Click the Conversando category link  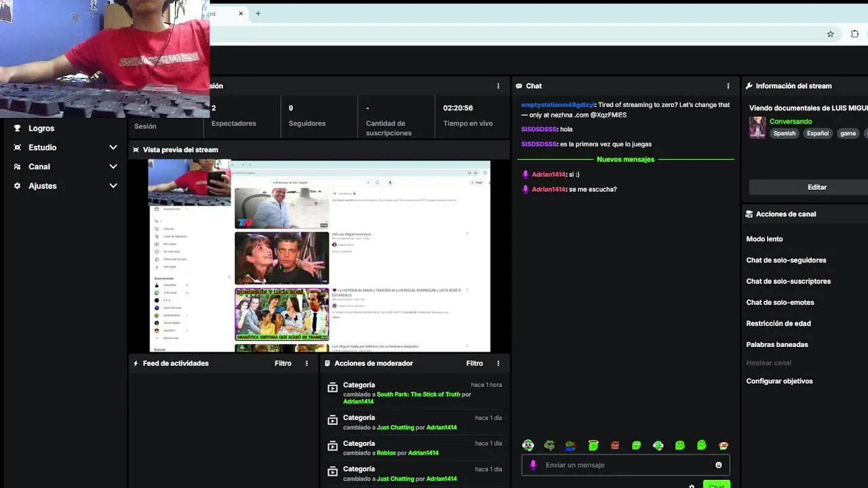(791, 121)
